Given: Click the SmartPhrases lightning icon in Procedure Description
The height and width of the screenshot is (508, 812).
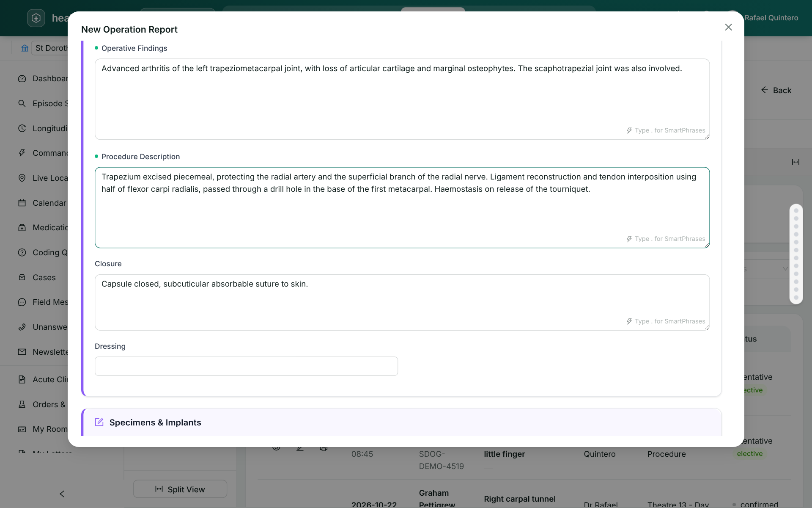Looking at the screenshot, I should (629, 239).
